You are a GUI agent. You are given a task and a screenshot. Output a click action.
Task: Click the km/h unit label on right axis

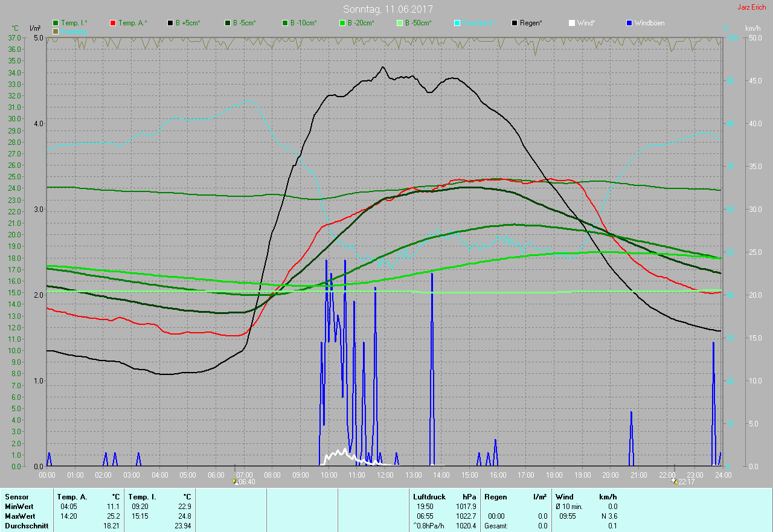752,28
